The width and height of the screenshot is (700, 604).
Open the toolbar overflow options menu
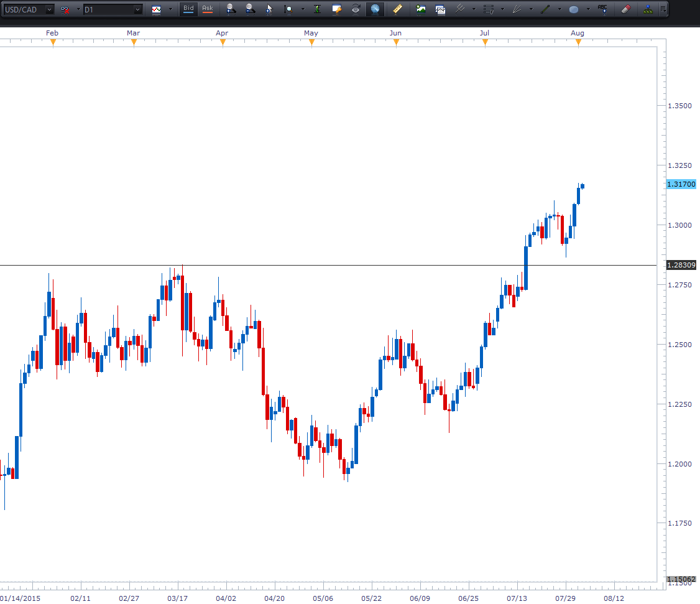(663, 9)
